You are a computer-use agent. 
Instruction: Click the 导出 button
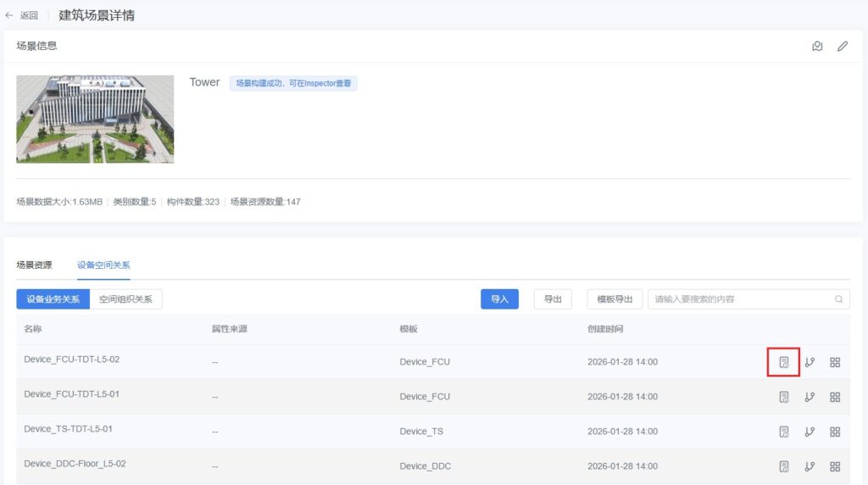click(553, 299)
